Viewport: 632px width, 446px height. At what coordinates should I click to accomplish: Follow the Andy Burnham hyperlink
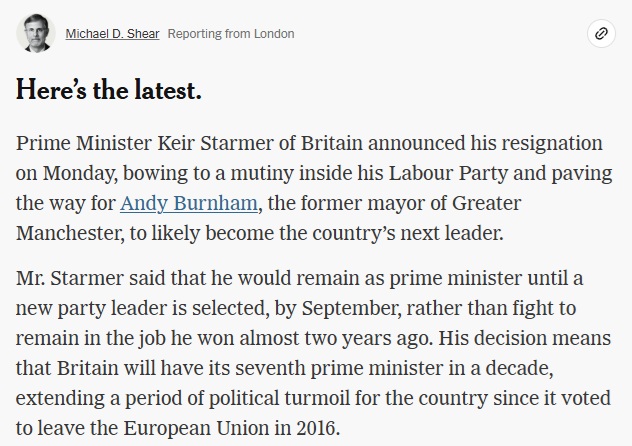tap(189, 203)
